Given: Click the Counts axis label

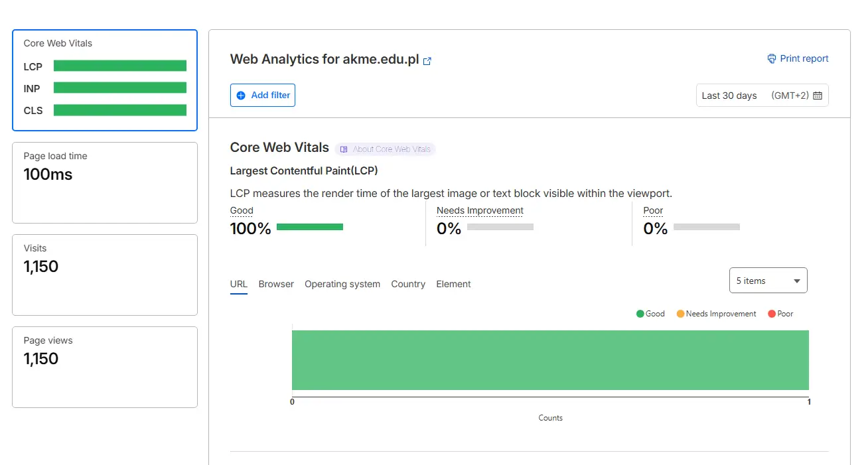Looking at the screenshot, I should click(x=550, y=418).
